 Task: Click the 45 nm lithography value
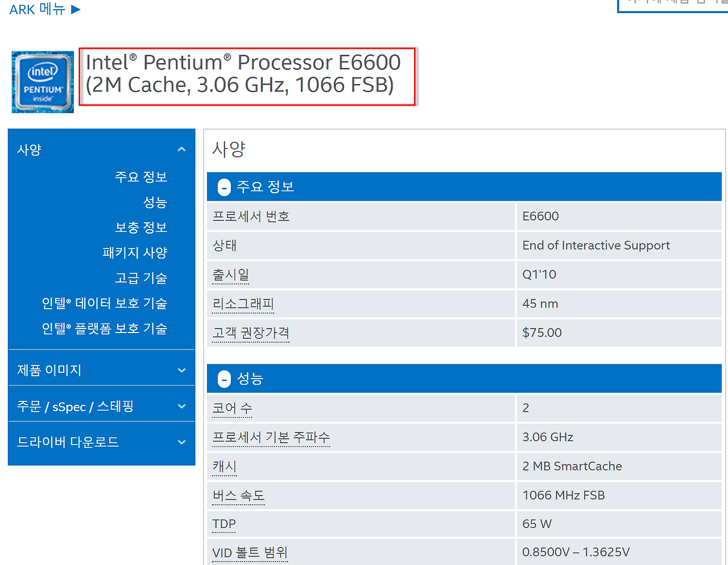click(540, 304)
